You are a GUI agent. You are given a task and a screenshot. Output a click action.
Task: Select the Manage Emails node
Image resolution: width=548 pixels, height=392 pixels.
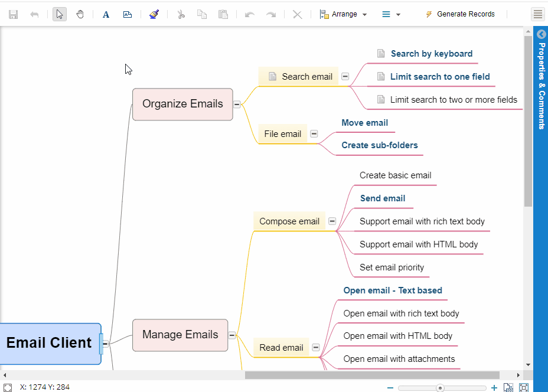tap(180, 335)
